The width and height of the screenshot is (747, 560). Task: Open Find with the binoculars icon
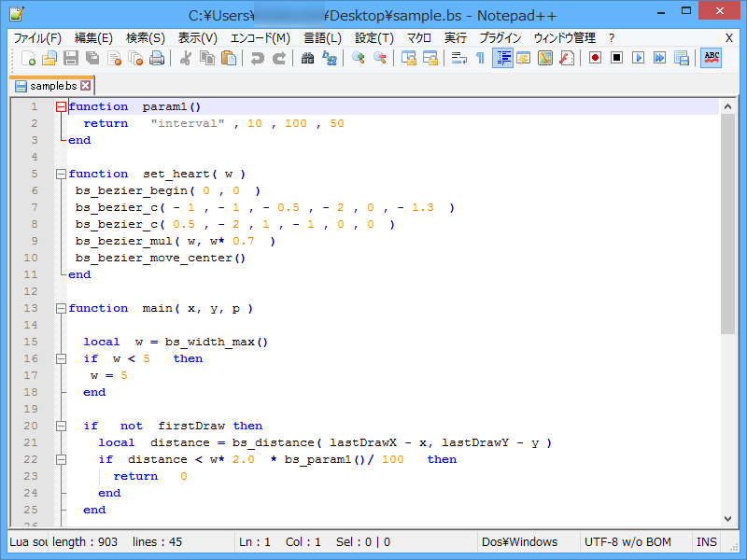pos(309,57)
